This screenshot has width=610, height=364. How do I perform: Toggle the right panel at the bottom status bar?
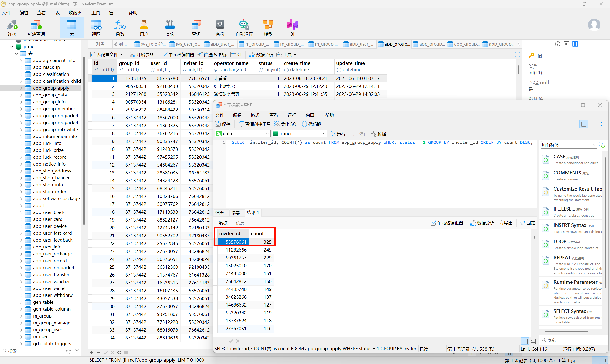pyautogui.click(x=604, y=360)
